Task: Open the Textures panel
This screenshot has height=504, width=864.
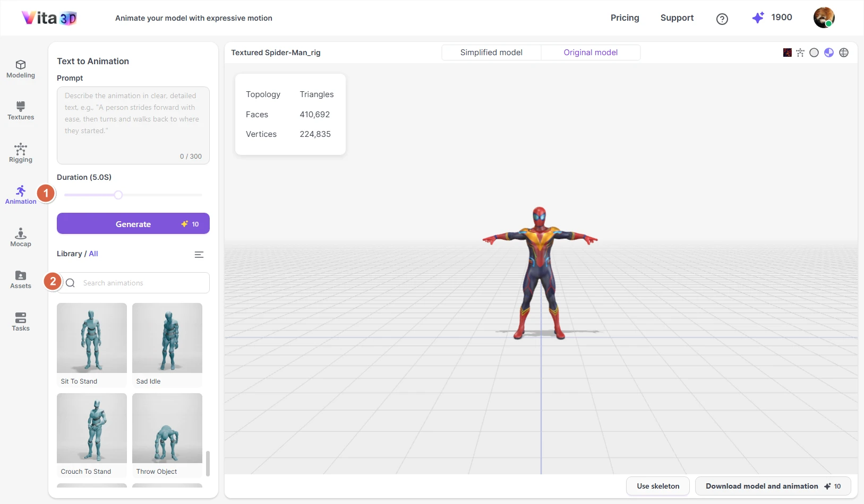Action: coord(20,111)
